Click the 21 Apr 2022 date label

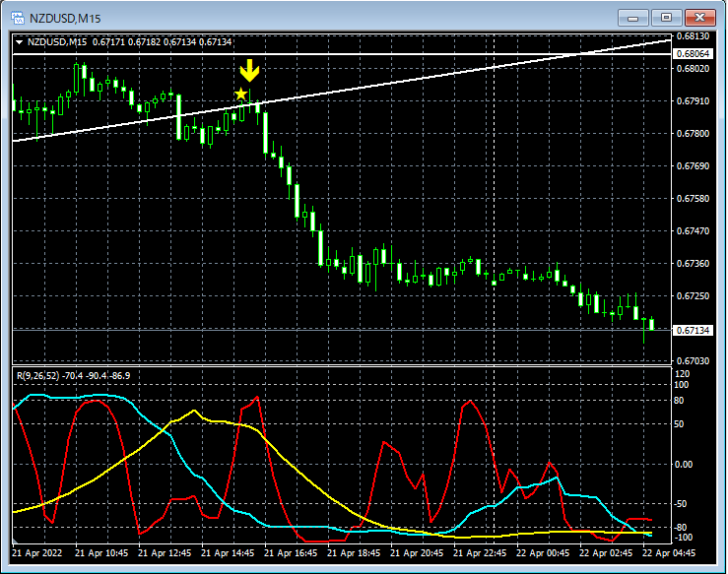pos(36,553)
